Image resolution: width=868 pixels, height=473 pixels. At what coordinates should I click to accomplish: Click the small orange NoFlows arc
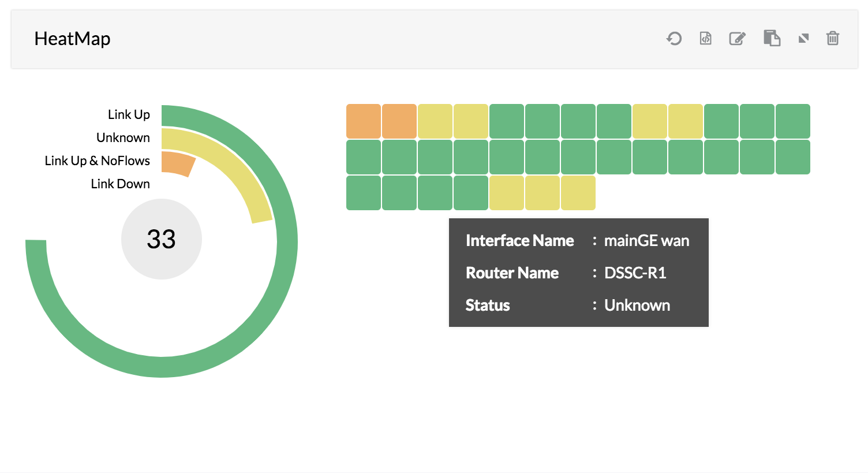pyautogui.click(x=178, y=163)
